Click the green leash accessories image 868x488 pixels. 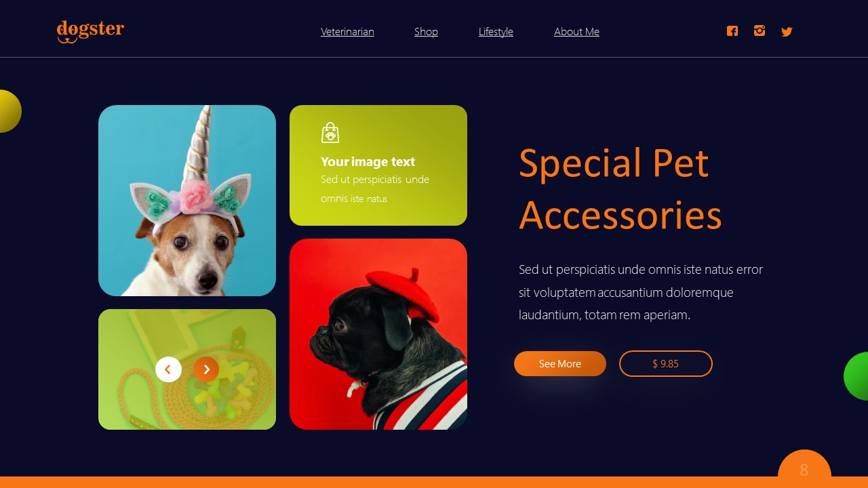187,369
